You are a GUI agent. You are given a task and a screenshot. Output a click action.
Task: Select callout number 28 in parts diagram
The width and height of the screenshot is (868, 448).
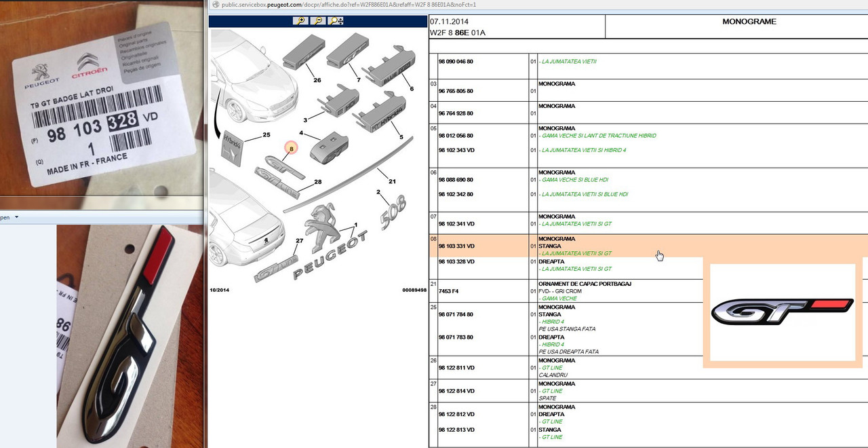coord(317,182)
